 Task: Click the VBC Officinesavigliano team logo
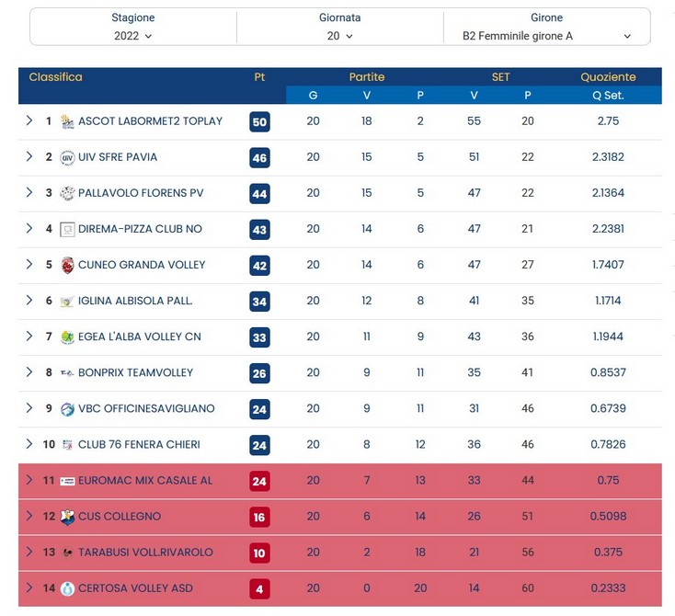(x=67, y=409)
